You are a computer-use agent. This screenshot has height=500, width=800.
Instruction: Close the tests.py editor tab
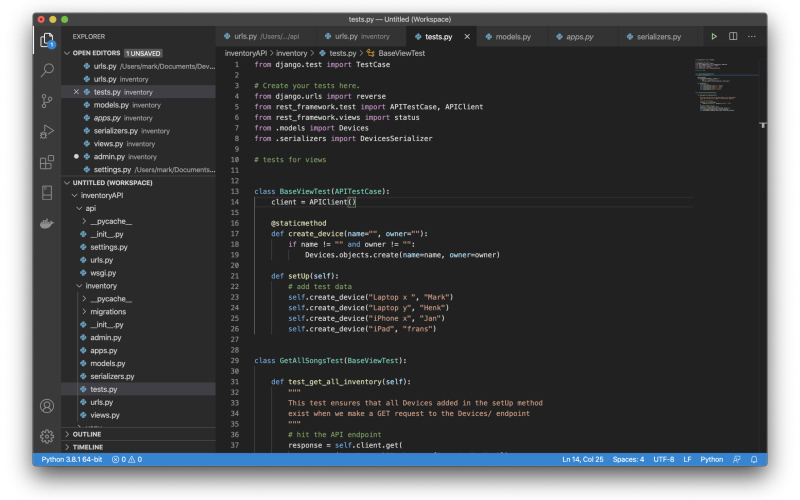click(467, 37)
